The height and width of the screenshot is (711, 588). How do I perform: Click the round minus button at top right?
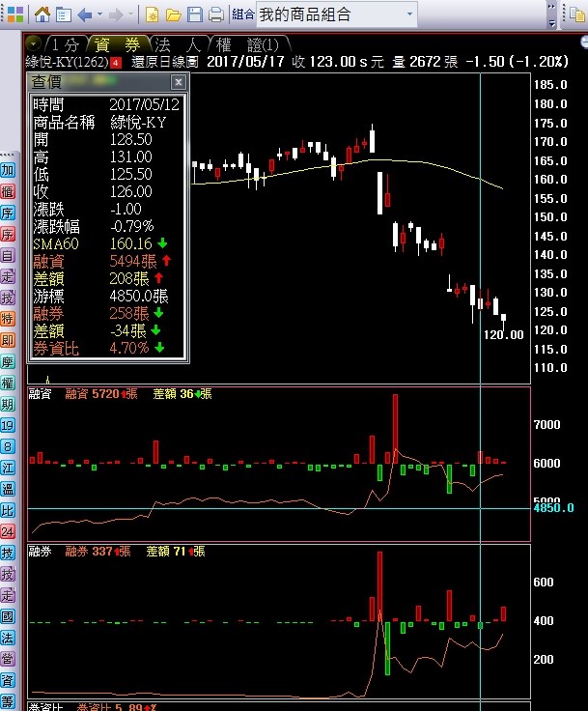[x=584, y=43]
